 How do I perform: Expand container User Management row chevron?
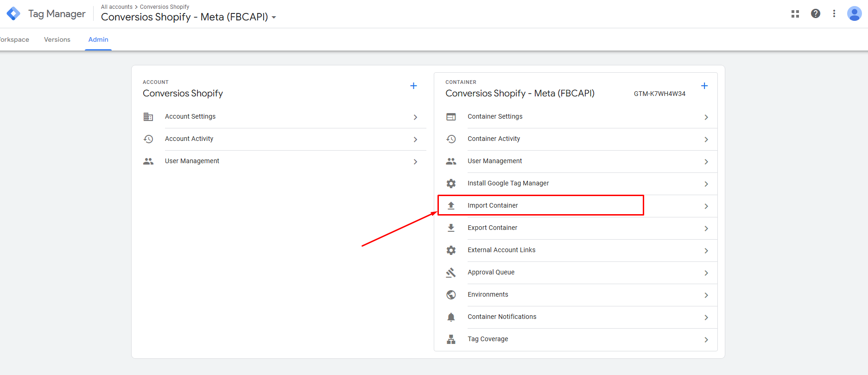[x=706, y=162]
